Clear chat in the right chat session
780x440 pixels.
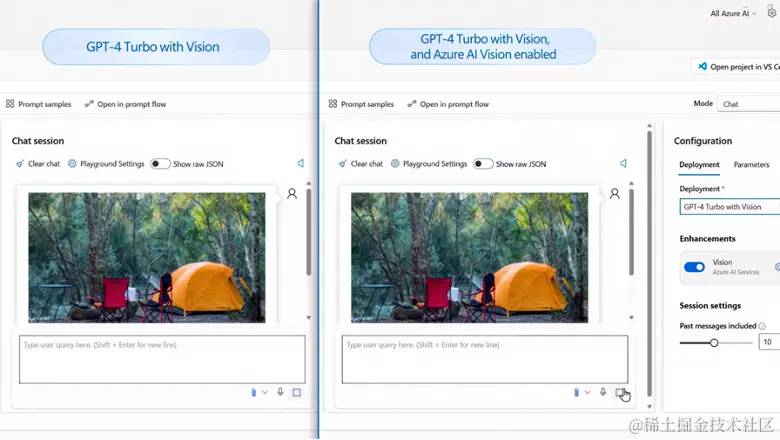point(361,164)
